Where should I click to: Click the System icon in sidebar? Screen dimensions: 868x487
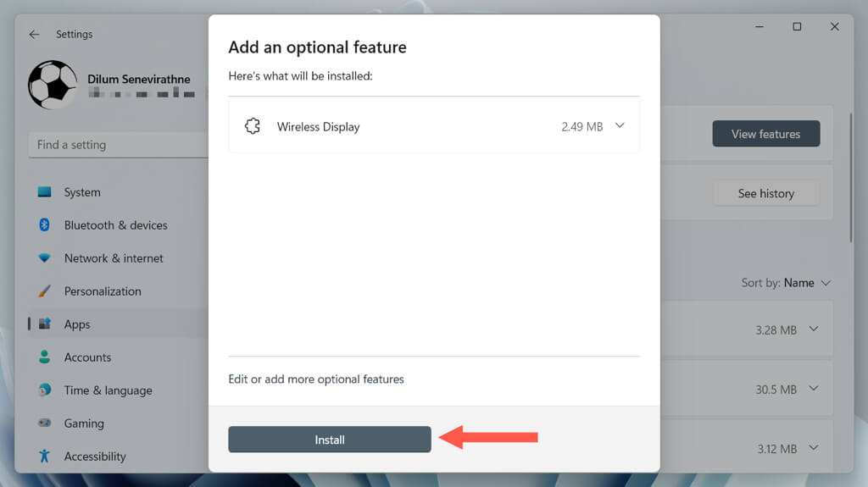pyautogui.click(x=45, y=192)
